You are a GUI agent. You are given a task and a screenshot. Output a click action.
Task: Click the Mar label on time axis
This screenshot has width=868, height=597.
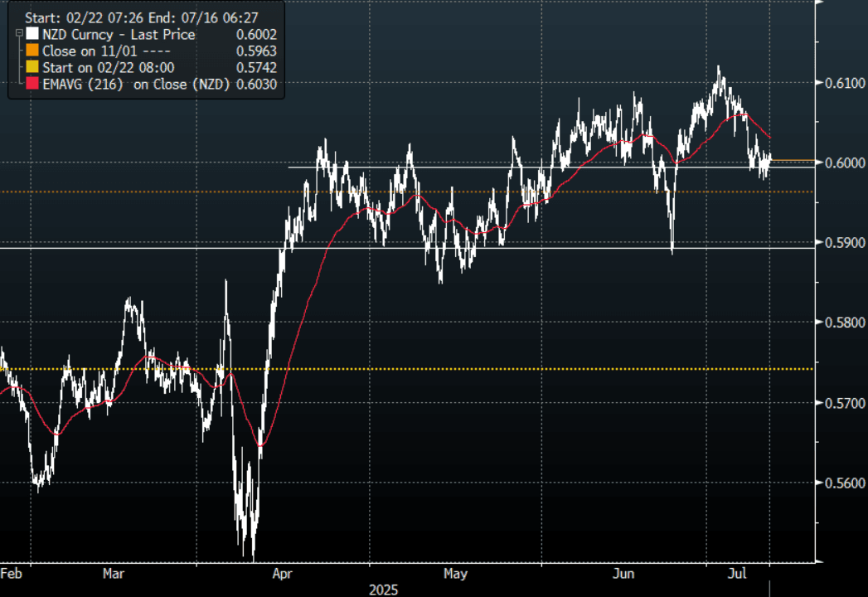[x=114, y=573]
